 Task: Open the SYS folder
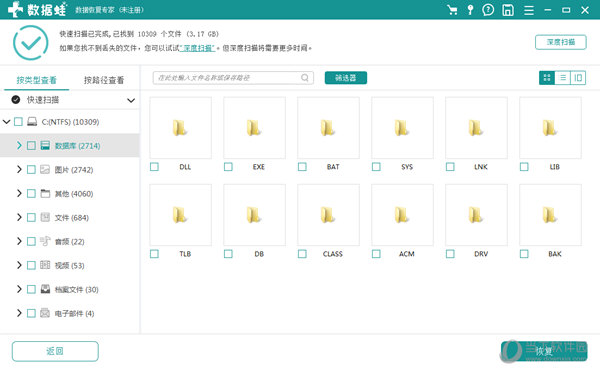tap(402, 128)
